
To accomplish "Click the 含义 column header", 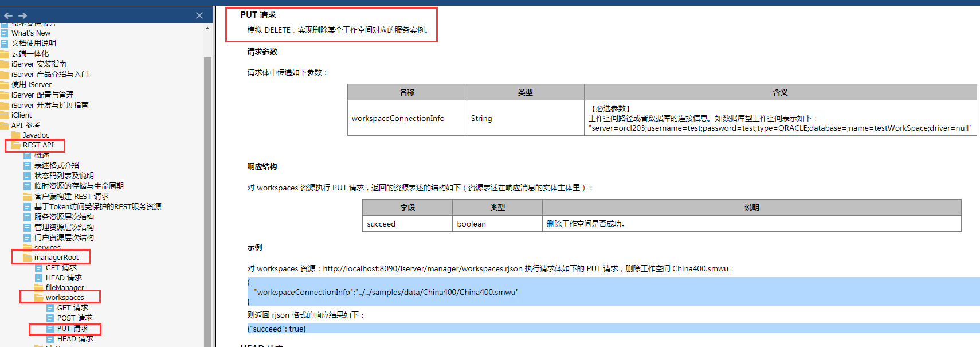I will [x=781, y=92].
